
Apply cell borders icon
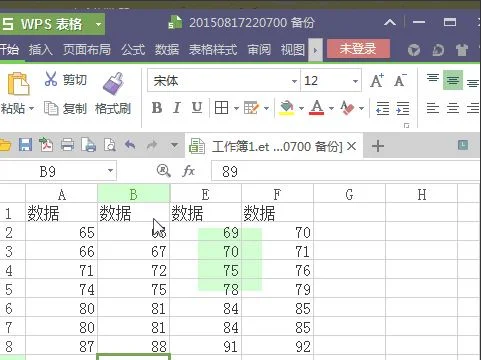tap(221, 108)
